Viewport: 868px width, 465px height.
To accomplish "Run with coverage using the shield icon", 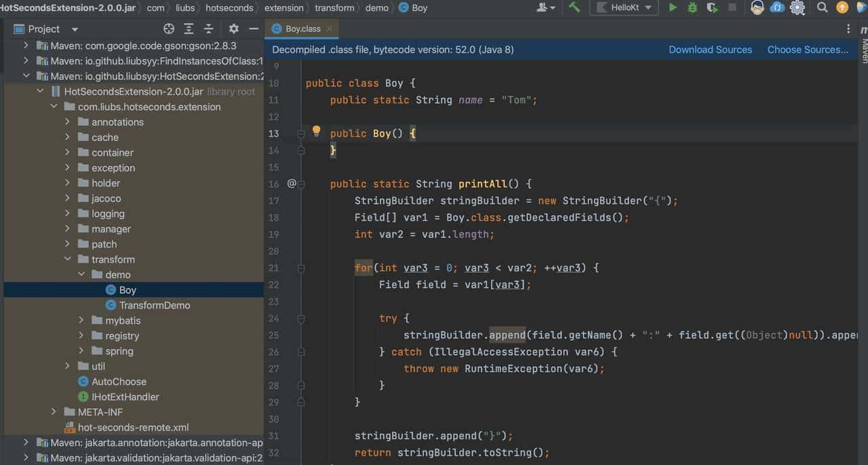I will 712,7.
